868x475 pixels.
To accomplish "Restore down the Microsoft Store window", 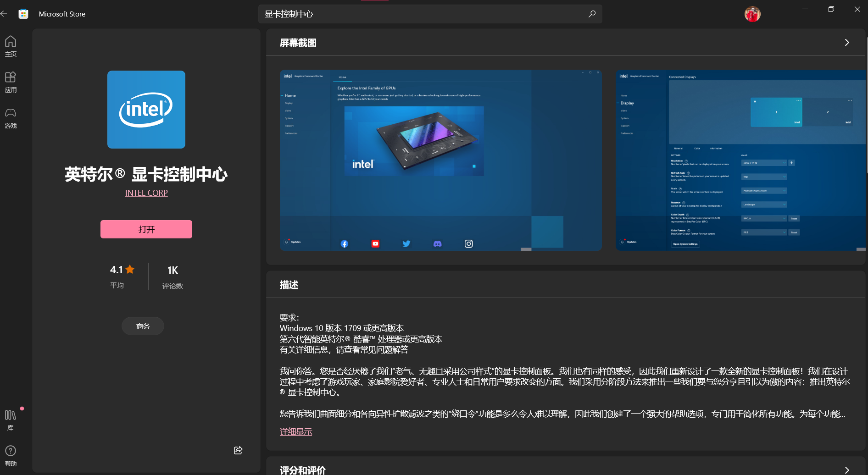I will click(x=831, y=9).
